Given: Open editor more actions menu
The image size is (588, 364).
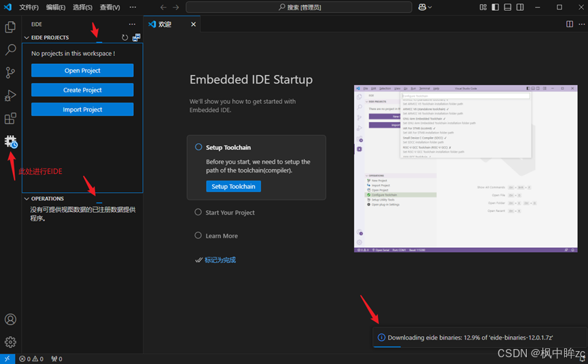Looking at the screenshot, I should click(582, 24).
